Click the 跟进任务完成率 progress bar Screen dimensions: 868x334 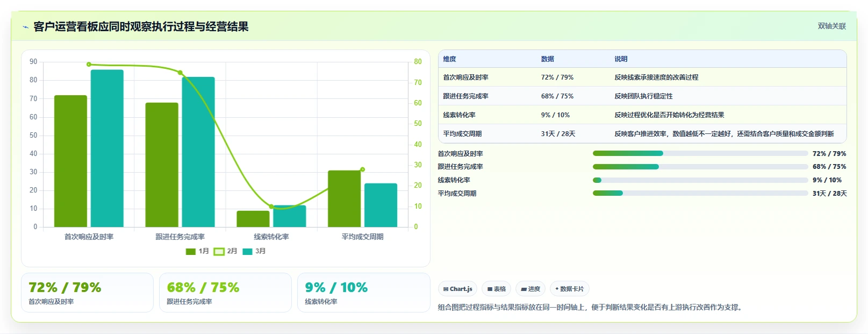700,167
